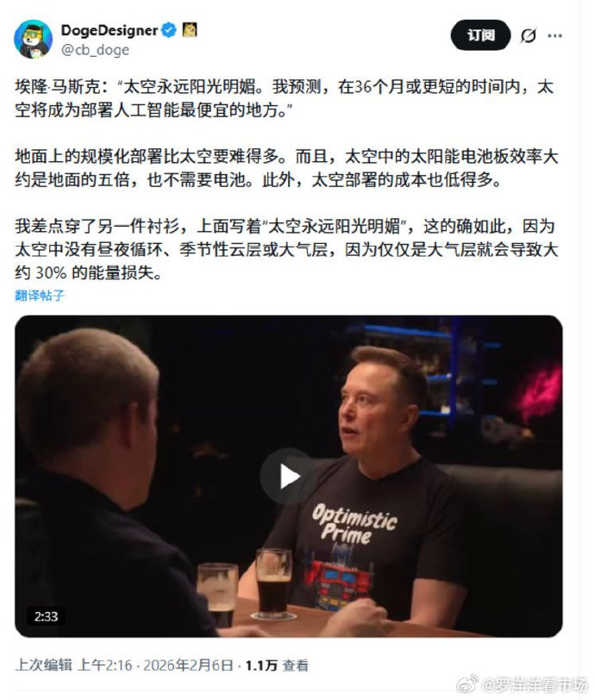Click the 订阅 subscribe button
This screenshot has height=700, width=595.
(480, 34)
